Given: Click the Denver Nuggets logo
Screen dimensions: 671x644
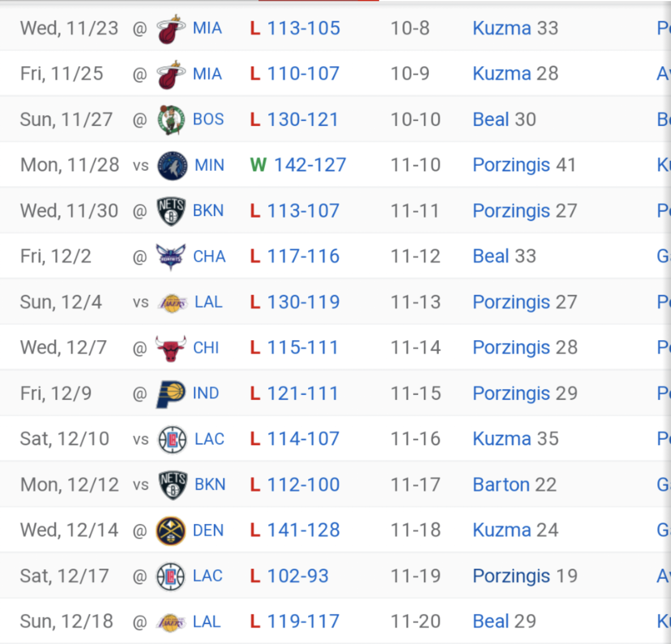Looking at the screenshot, I should click(170, 531).
